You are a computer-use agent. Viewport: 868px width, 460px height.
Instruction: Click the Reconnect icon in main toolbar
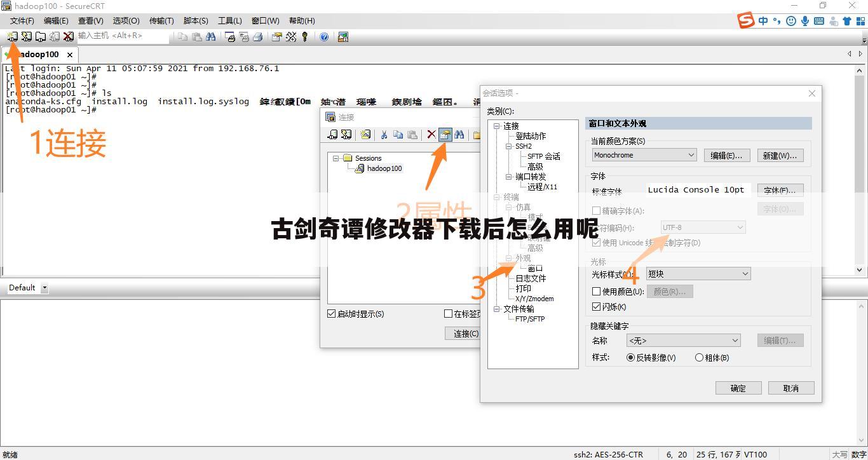[x=55, y=37]
